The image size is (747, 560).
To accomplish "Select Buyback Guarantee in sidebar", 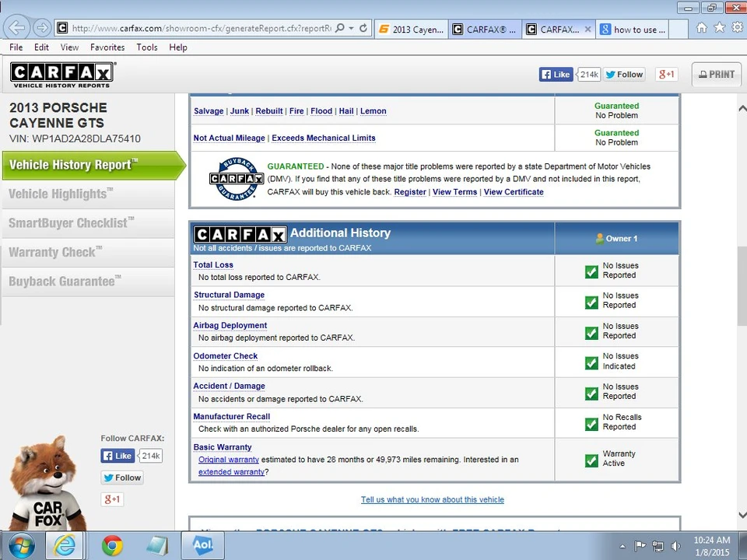I will (x=88, y=282).
